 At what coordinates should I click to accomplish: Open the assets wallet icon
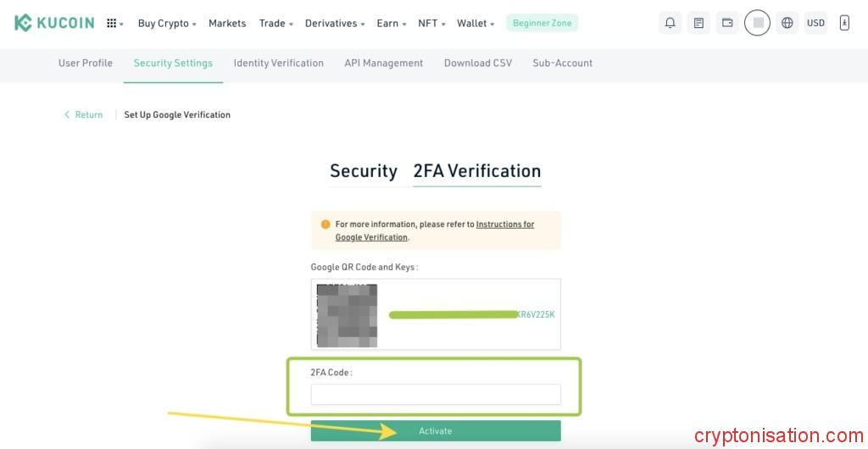pos(727,23)
